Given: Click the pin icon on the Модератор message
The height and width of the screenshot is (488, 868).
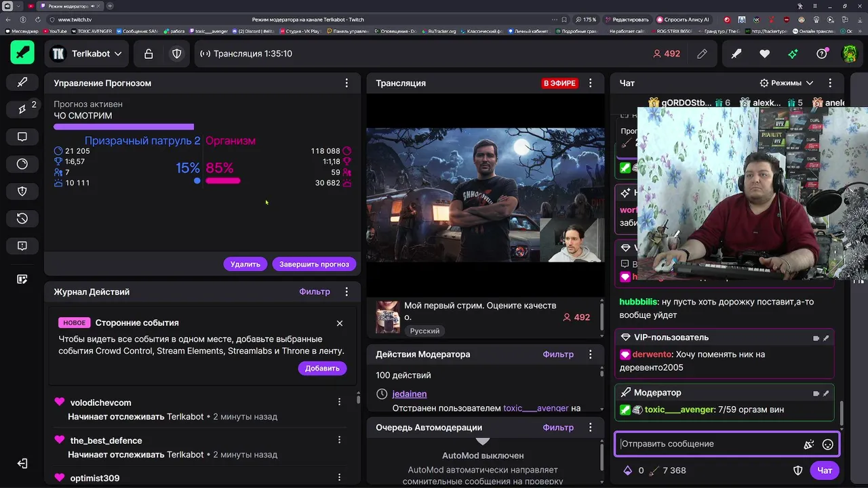Looking at the screenshot, I should point(826,393).
